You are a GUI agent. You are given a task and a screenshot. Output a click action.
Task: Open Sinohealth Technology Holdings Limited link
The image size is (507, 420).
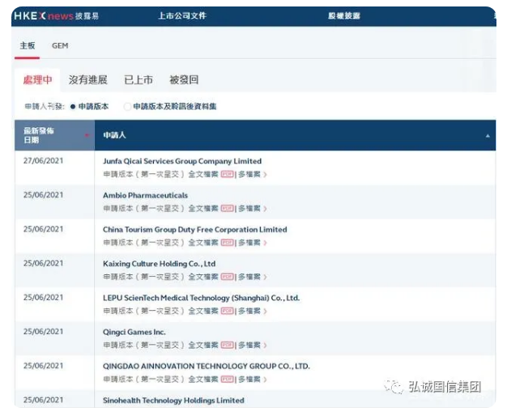point(173,401)
